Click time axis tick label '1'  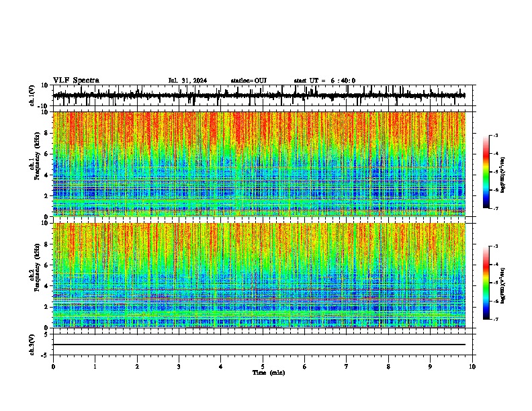[x=95, y=367]
